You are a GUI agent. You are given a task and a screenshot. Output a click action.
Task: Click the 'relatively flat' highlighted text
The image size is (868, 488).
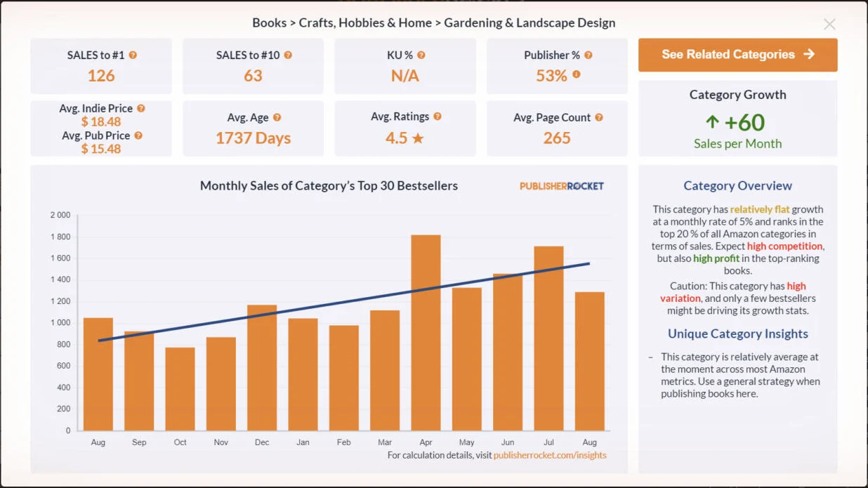(x=761, y=209)
